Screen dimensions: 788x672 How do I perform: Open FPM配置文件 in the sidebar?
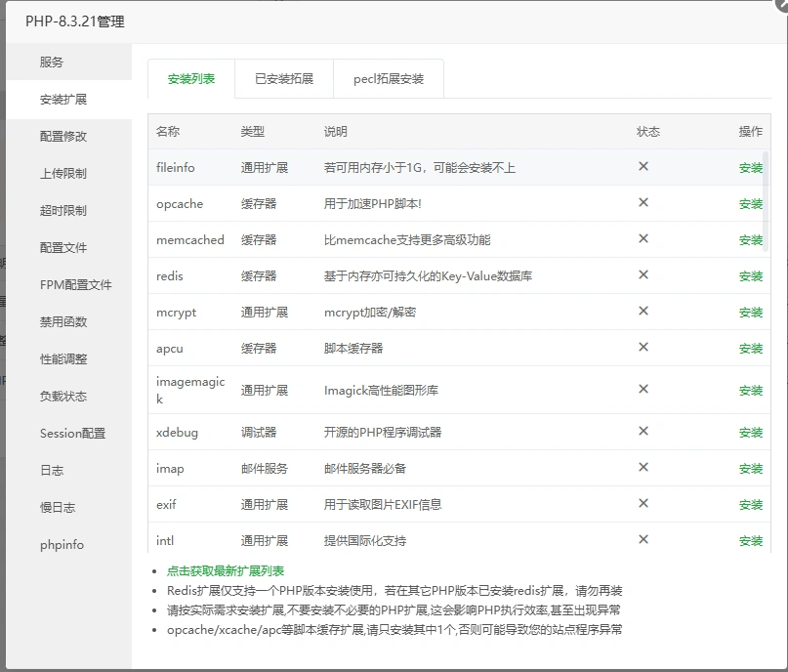tap(69, 285)
